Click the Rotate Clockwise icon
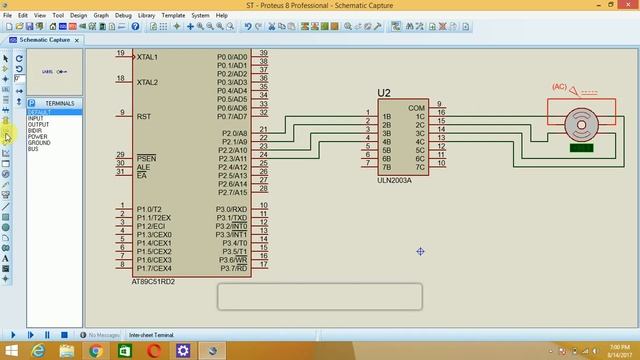Image resolution: width=640 pixels, height=360 pixels. [19, 59]
